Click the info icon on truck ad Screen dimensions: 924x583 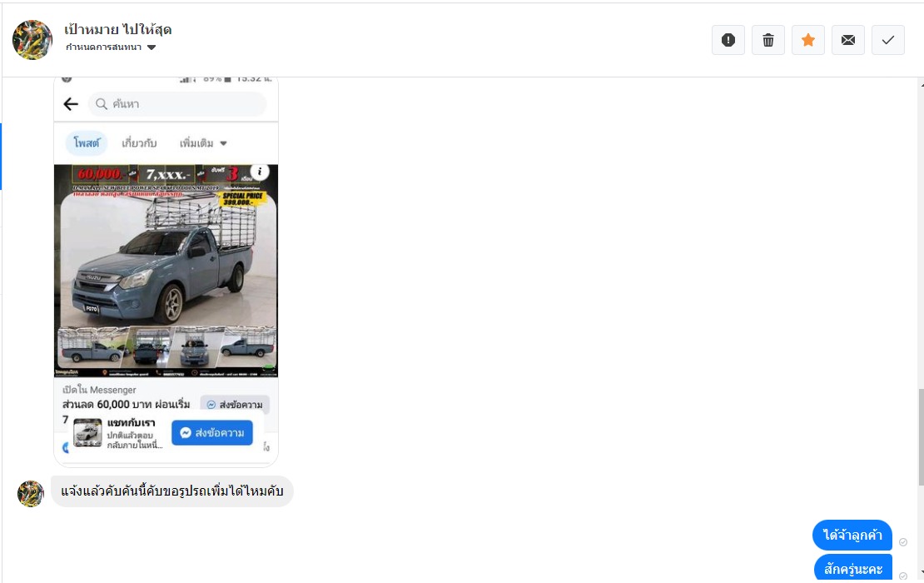click(x=260, y=172)
